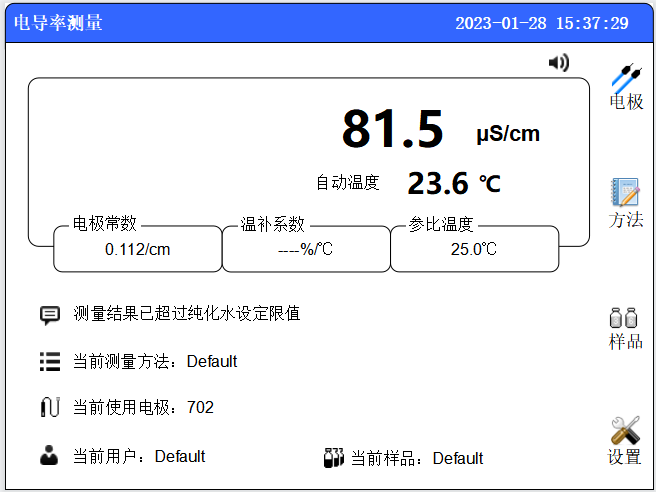
Task: Open the 方法 method notebook icon
Action: 626,203
